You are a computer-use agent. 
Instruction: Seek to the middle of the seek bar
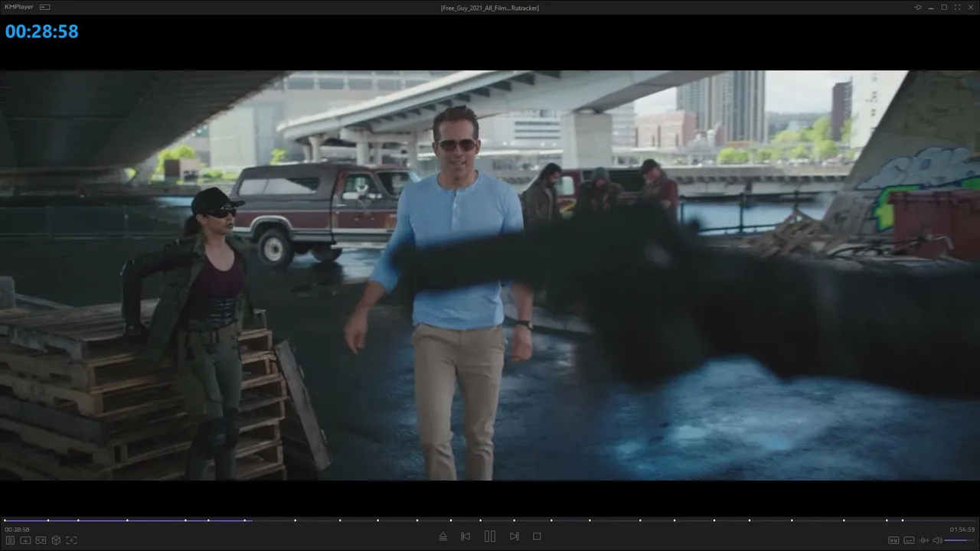[x=490, y=520]
